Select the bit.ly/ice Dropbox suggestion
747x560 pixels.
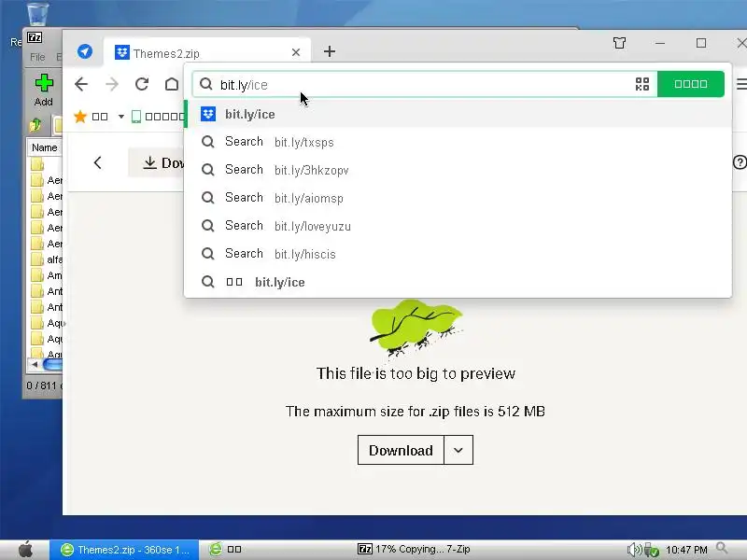click(458, 114)
